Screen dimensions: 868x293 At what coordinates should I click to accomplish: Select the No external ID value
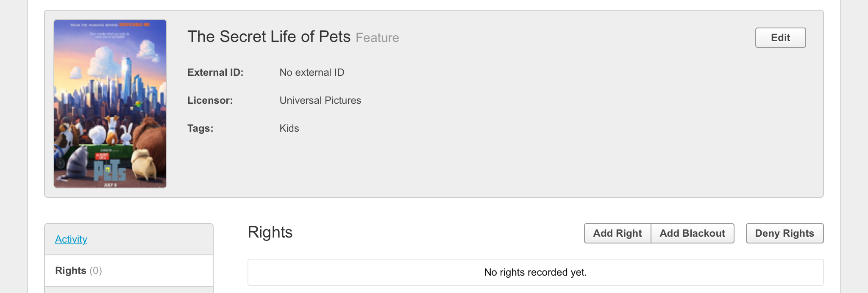(312, 72)
